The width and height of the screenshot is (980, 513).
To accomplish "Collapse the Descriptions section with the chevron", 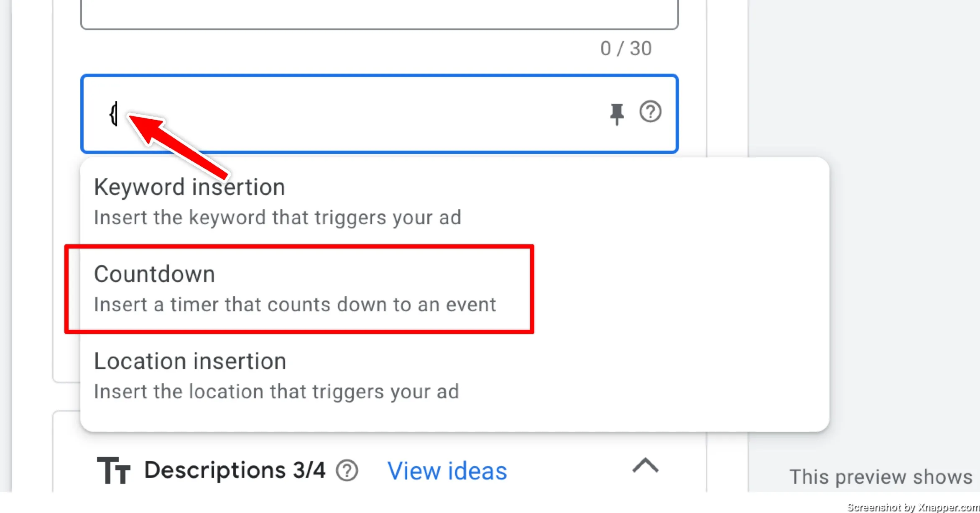I will pos(646,465).
